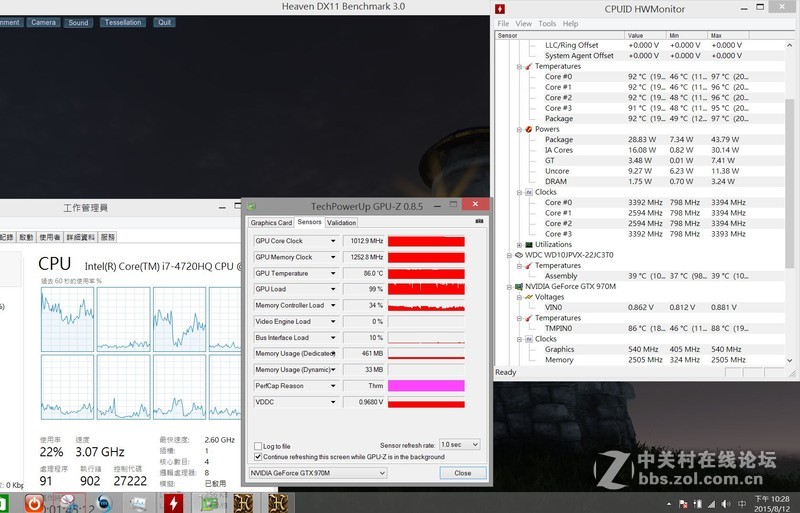Click the HWMonitor scrollbar down arrow
The image size is (800, 513).
point(790,360)
